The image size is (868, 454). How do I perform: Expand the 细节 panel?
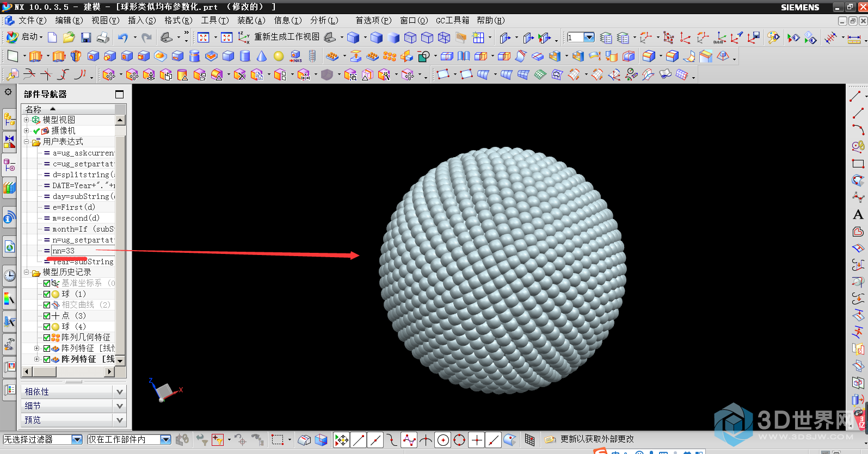[120, 406]
